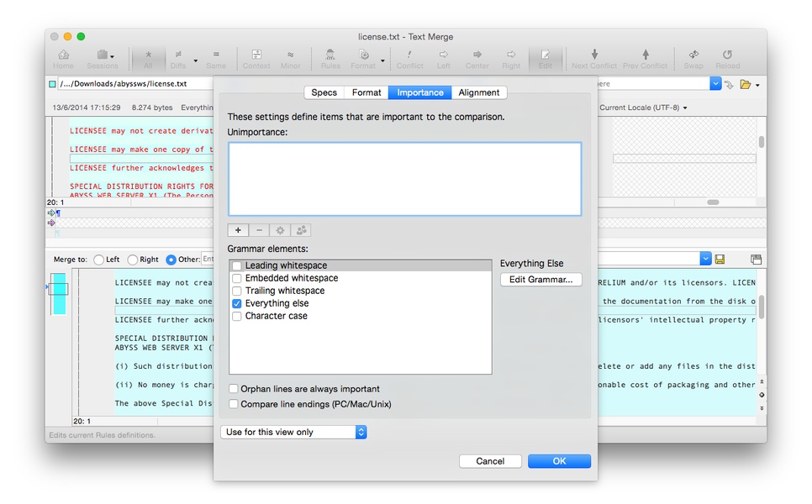812x504 pixels.
Task: Jump using the Next Conflict icon
Action: [594, 58]
